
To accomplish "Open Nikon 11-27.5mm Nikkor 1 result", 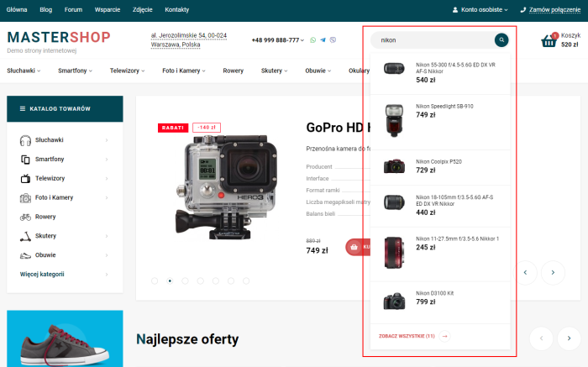I will tap(440, 254).
